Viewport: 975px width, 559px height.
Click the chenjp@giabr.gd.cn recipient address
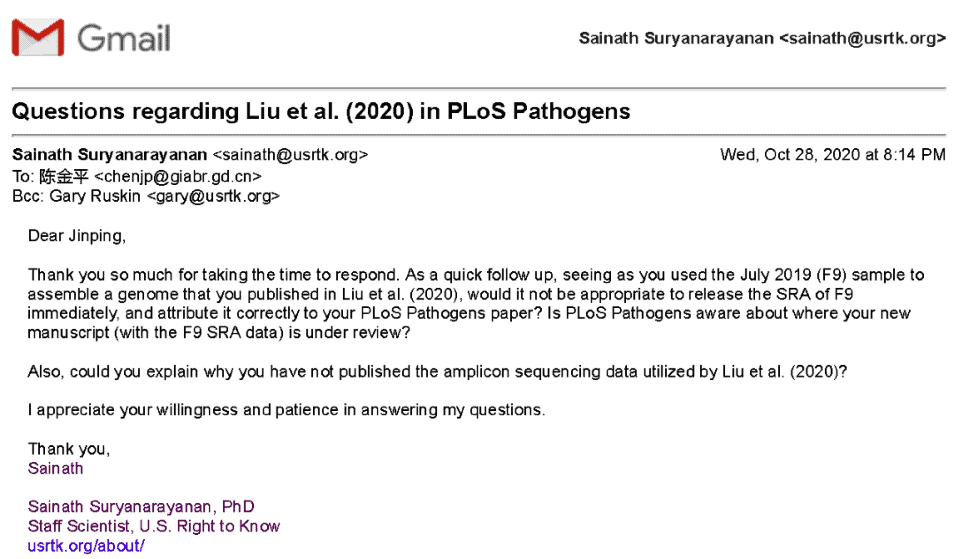point(178,176)
